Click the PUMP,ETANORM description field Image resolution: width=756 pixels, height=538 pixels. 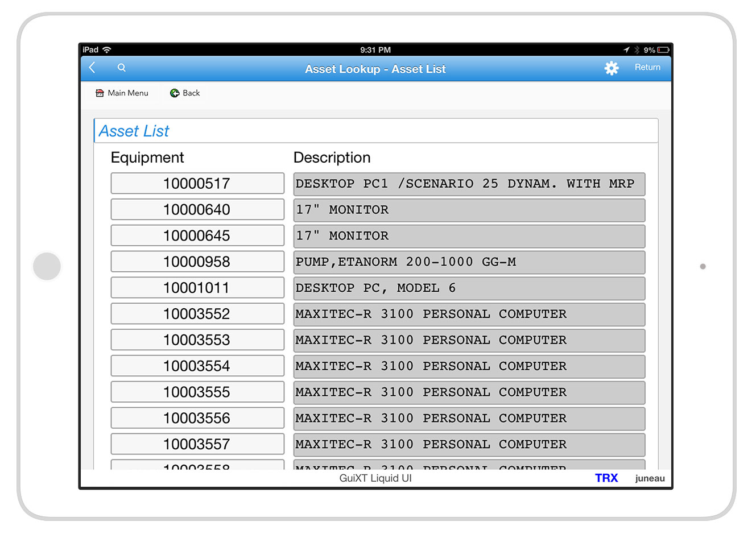[469, 262]
